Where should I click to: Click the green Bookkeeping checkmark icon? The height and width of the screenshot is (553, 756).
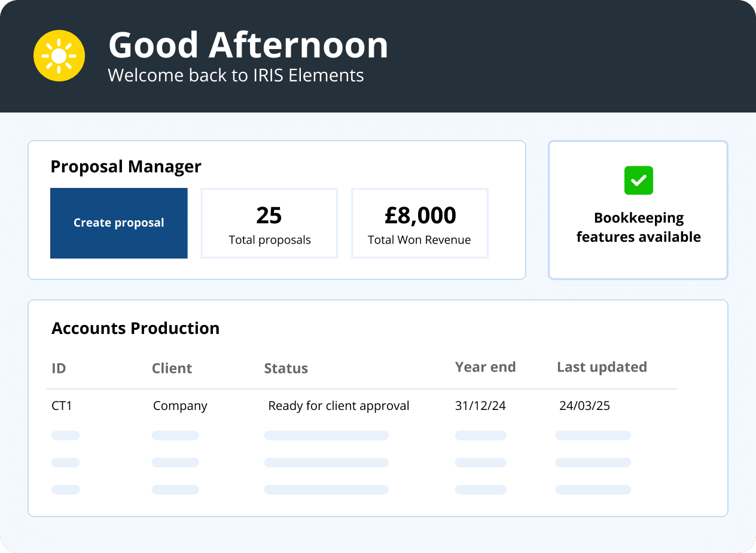pos(638,180)
